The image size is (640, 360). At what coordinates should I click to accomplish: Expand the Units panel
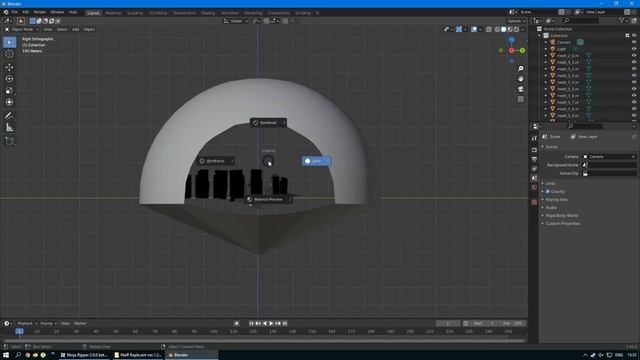[551, 183]
